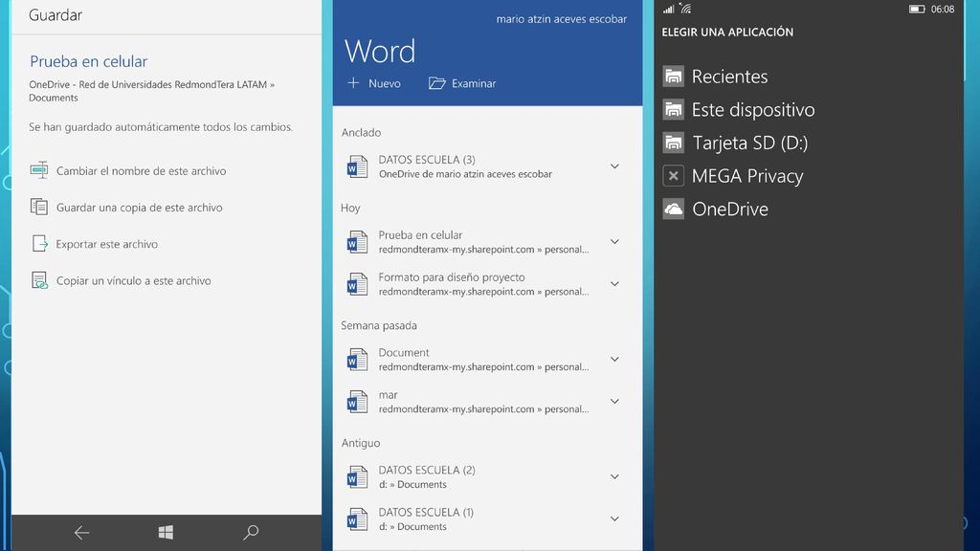Choose Guardar una copia de este archivo

[140, 208]
